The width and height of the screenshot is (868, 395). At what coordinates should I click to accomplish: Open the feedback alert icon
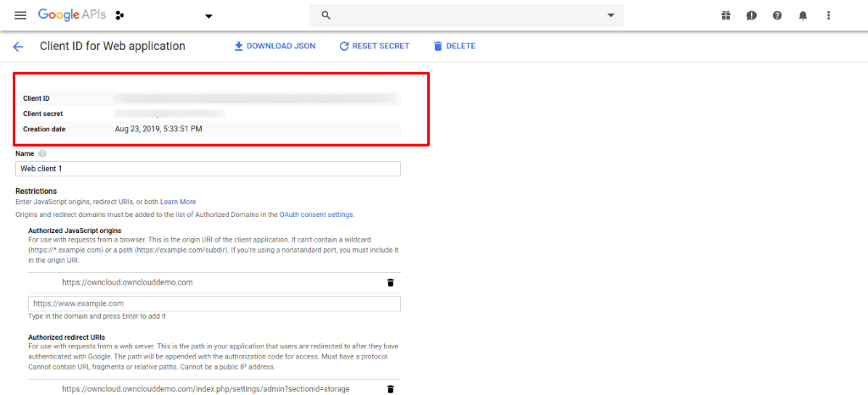coord(751,15)
